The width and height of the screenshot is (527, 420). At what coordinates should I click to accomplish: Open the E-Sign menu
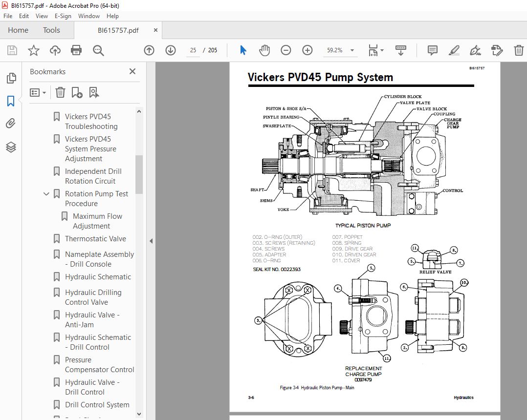[63, 16]
